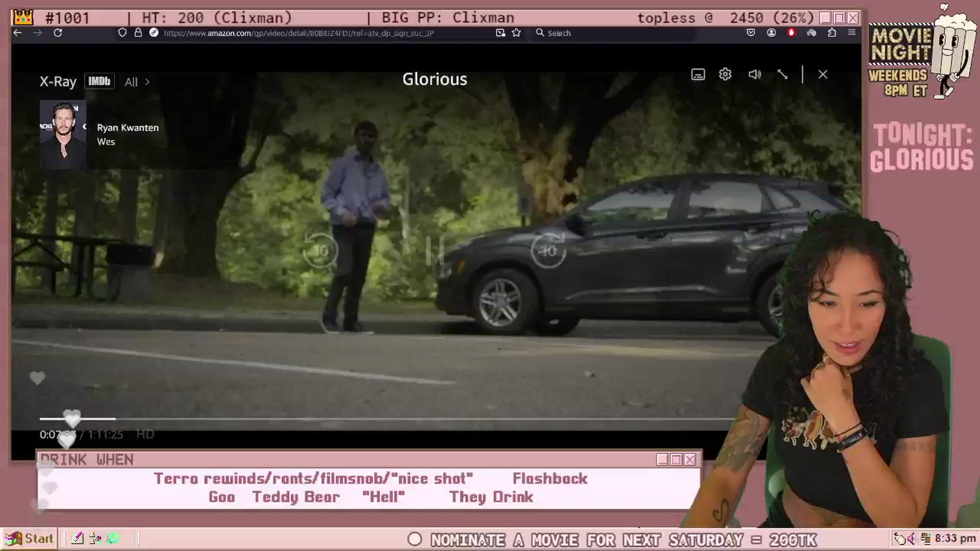The width and height of the screenshot is (980, 551).
Task: Open the video player settings gear
Action: pos(725,74)
